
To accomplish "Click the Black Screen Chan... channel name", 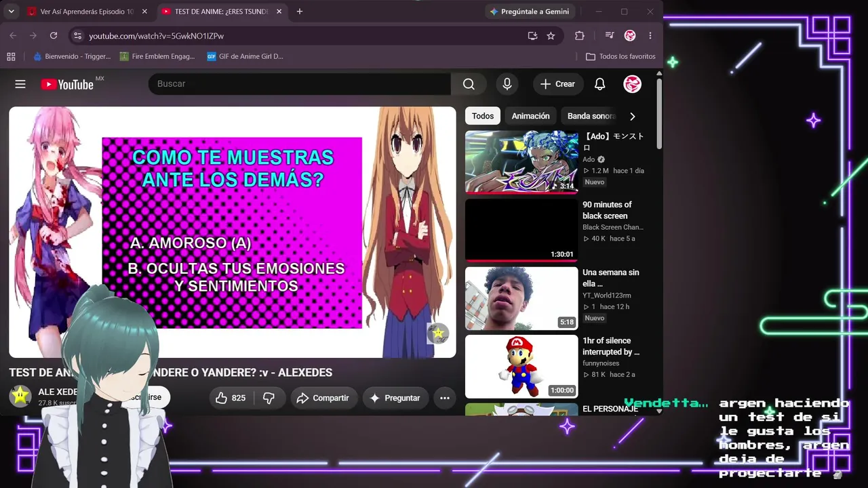I will [613, 227].
